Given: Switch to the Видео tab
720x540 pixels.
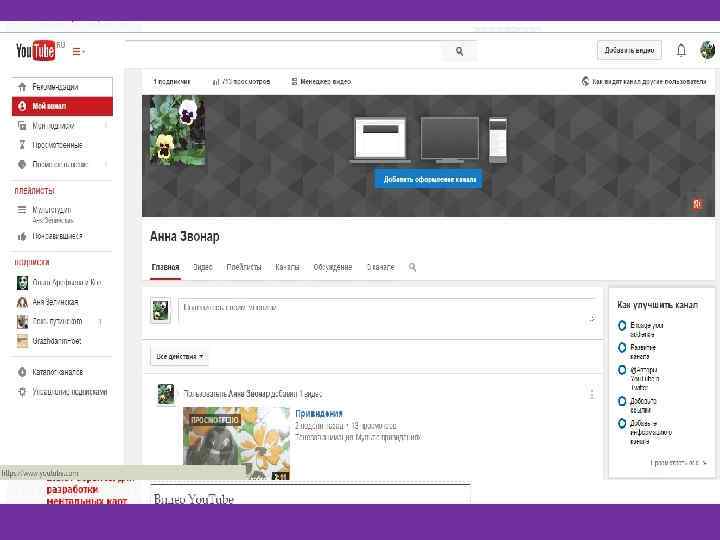Looking at the screenshot, I should point(202,267).
